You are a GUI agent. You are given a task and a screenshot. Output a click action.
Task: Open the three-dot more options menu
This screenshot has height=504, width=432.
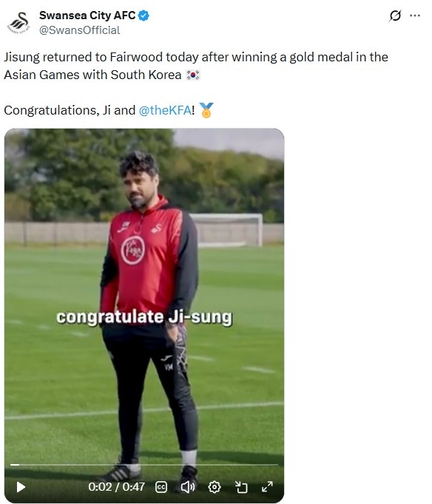(x=415, y=15)
